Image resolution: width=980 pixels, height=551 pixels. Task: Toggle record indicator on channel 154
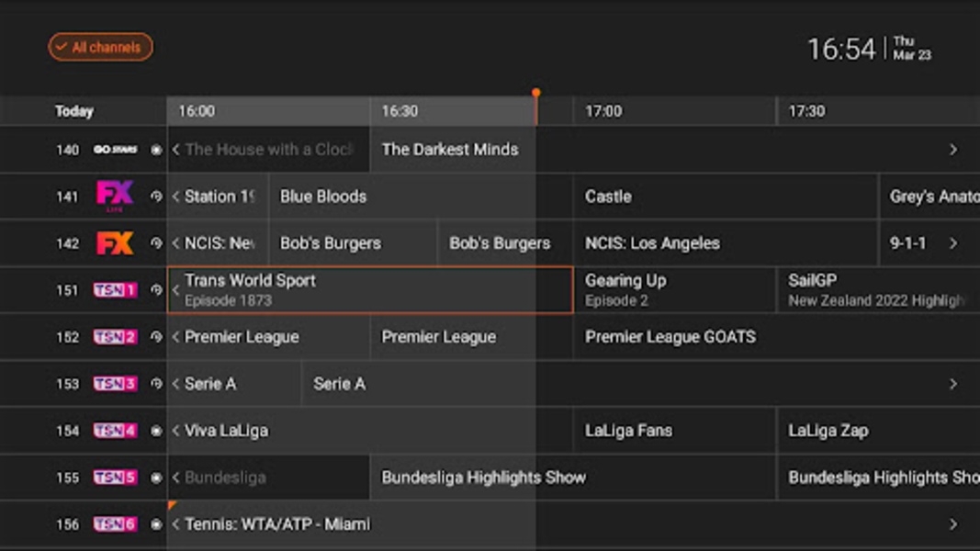tap(156, 431)
